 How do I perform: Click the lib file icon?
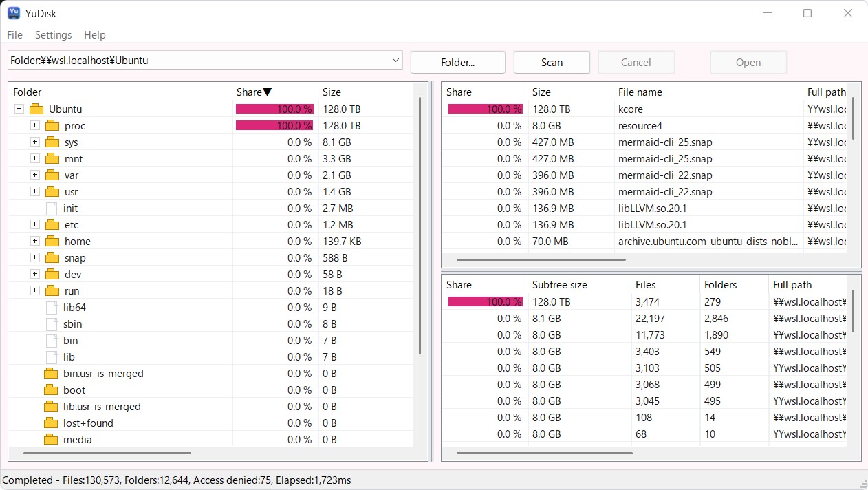tap(52, 356)
